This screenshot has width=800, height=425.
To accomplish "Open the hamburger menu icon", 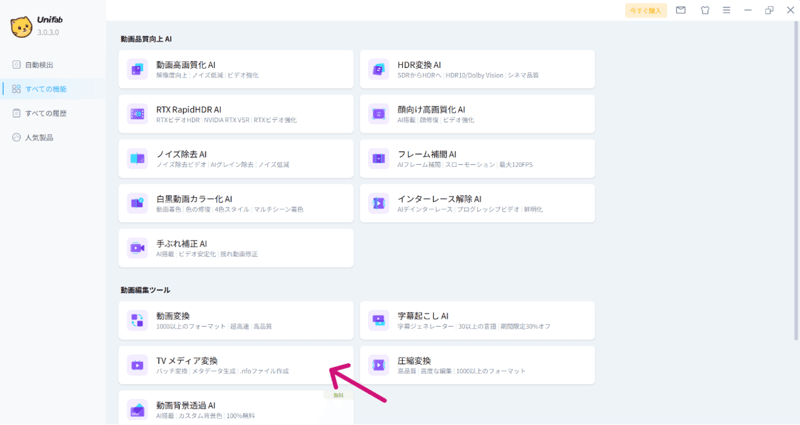I will [727, 10].
